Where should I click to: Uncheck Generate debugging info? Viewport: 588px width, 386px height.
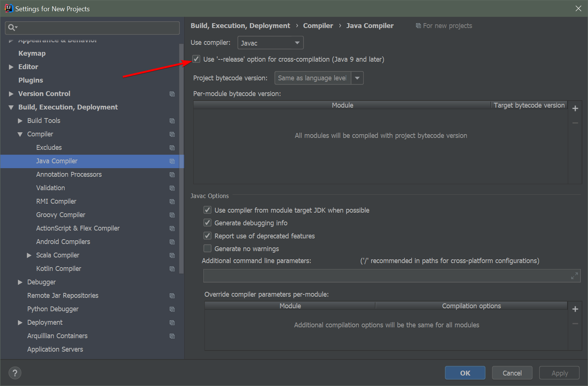coord(207,223)
